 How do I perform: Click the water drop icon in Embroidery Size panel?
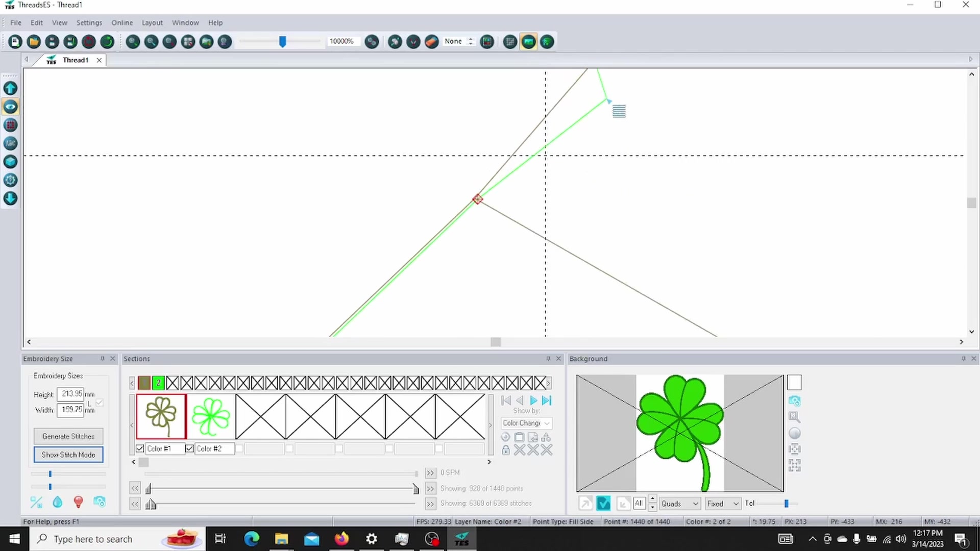57,503
